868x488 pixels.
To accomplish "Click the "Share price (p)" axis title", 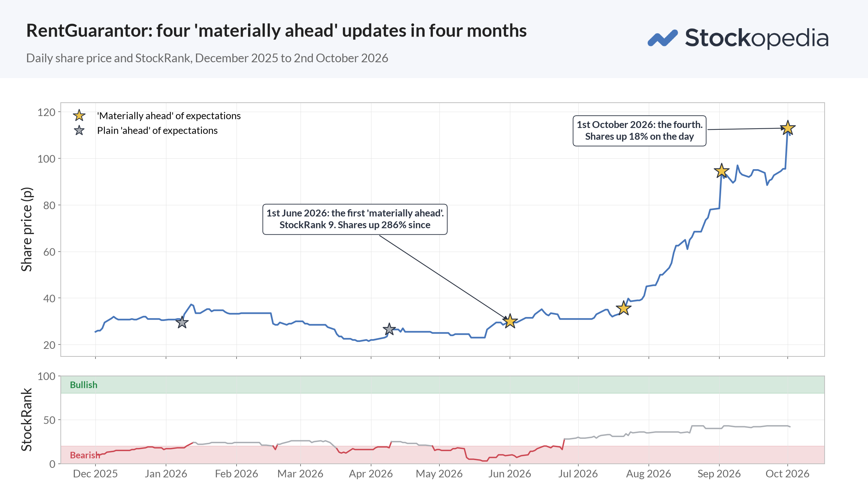I will click(x=27, y=229).
